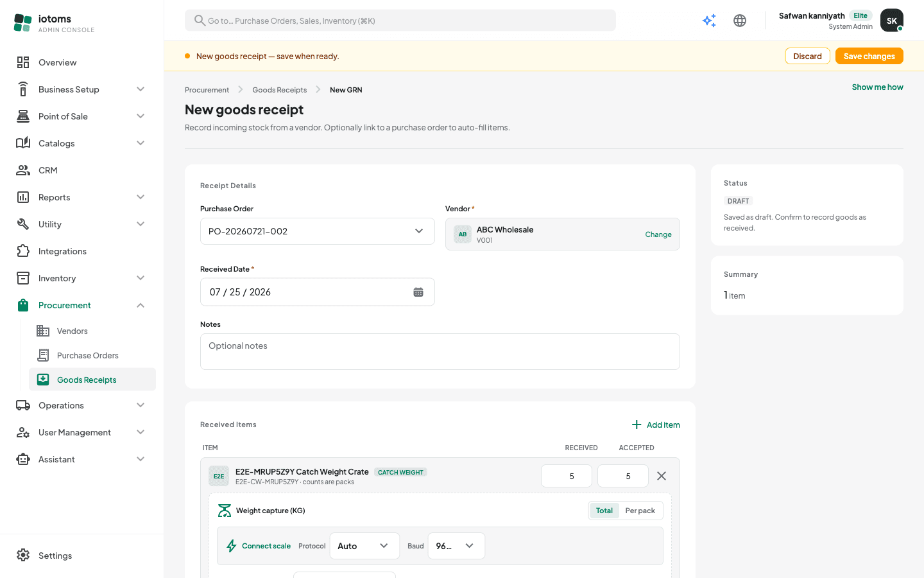
Task: Click the Connect scale lightning icon
Action: coord(232,546)
